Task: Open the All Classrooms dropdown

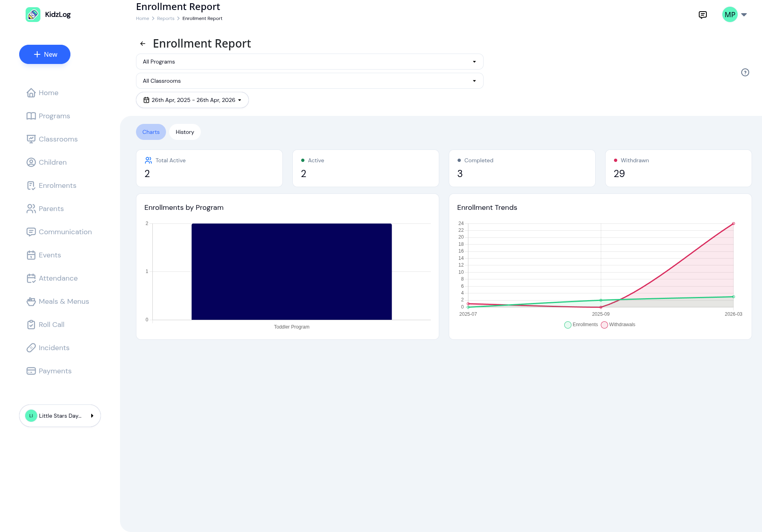Action: pos(310,81)
